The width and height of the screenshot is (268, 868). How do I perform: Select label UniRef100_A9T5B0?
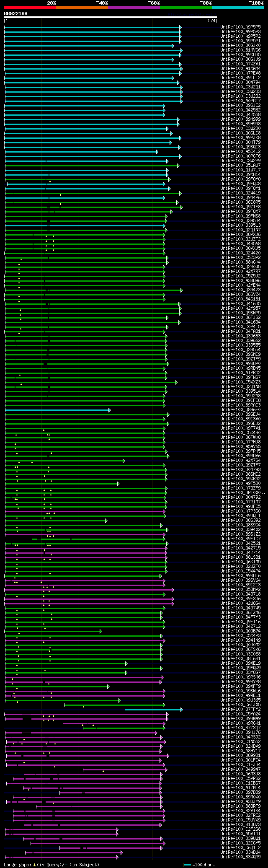pos(240,483)
